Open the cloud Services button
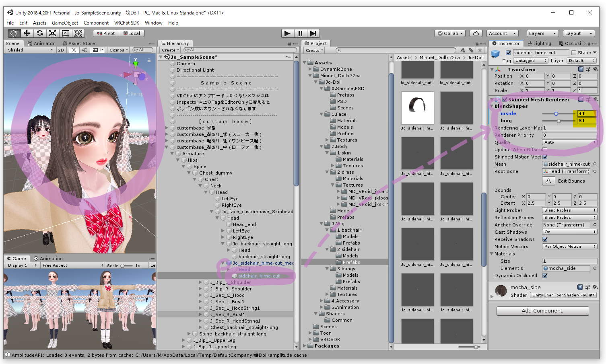Viewport: 606px width, 364px height. [x=476, y=33]
